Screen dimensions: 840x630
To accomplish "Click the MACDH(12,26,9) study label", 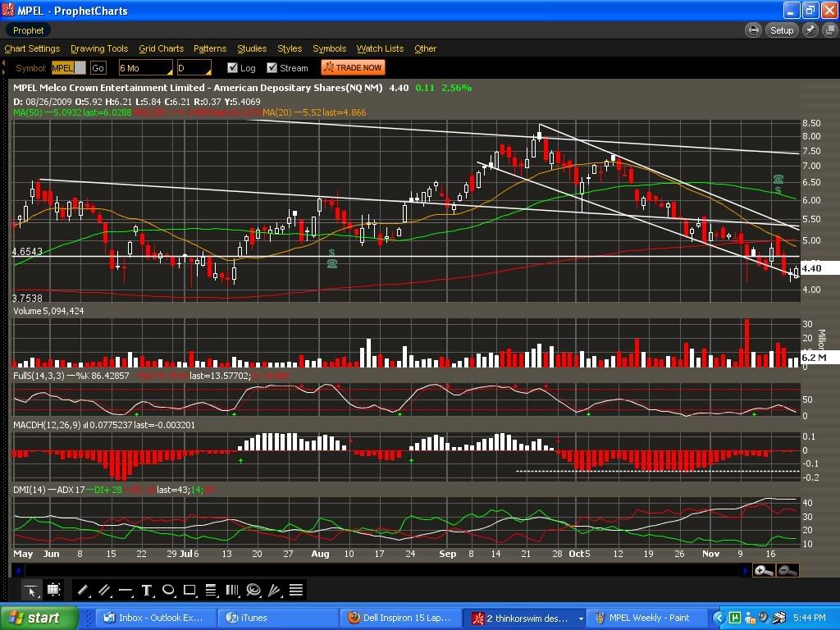I will (47, 425).
